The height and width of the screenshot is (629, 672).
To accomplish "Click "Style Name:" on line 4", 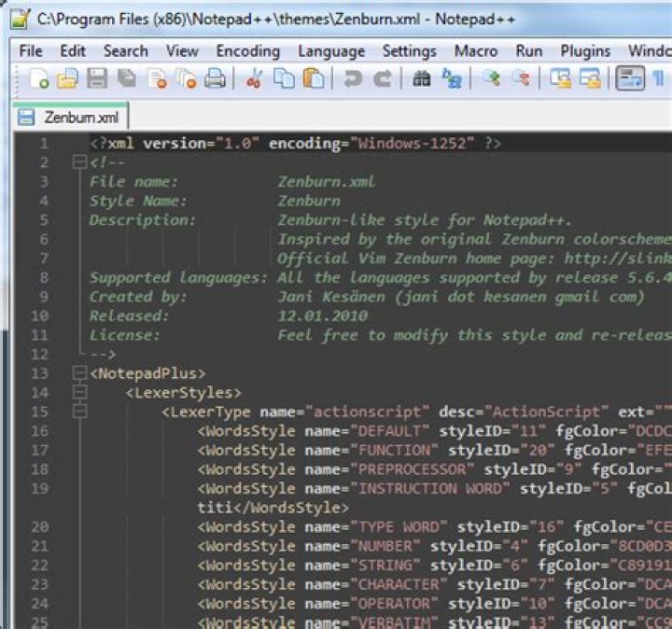I will point(138,201).
